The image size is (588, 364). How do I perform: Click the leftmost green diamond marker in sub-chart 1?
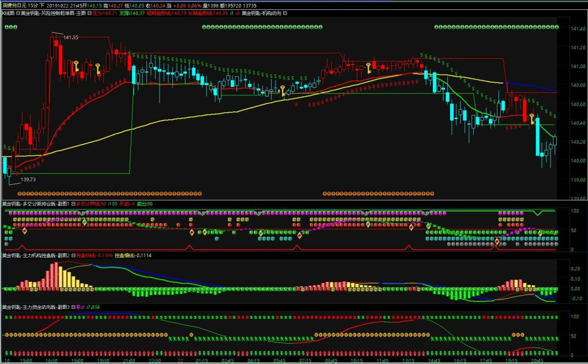[x=84, y=222]
